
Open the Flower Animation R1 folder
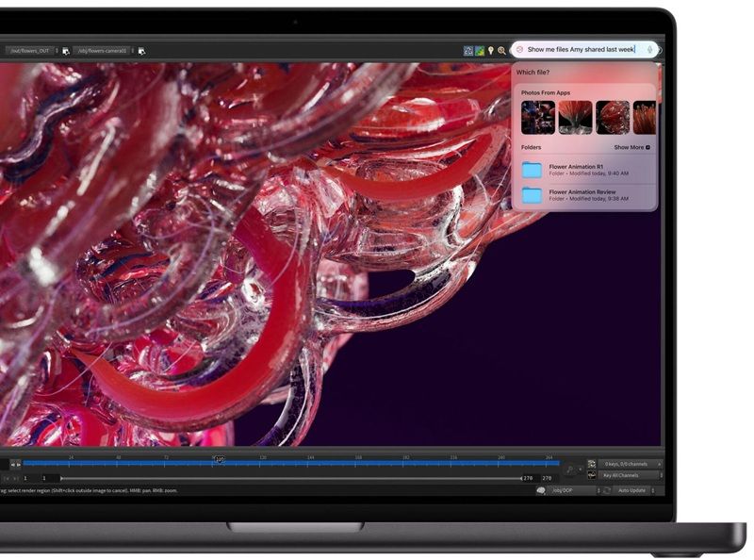585,170
